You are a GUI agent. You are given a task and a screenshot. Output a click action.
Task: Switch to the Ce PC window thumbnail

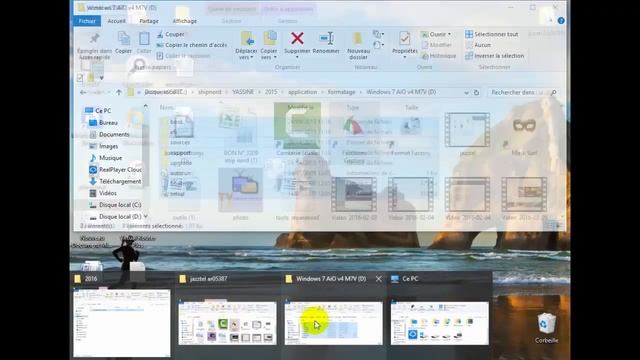[440, 323]
